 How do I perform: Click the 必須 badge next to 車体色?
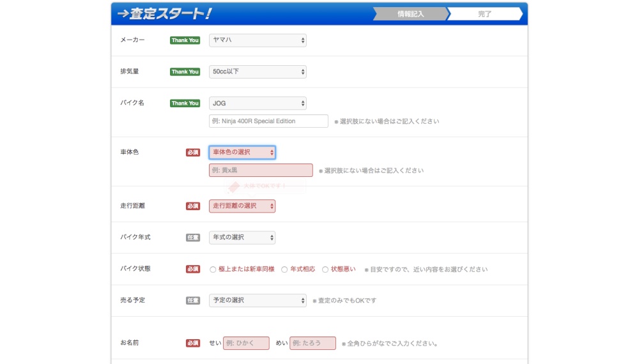click(x=193, y=153)
